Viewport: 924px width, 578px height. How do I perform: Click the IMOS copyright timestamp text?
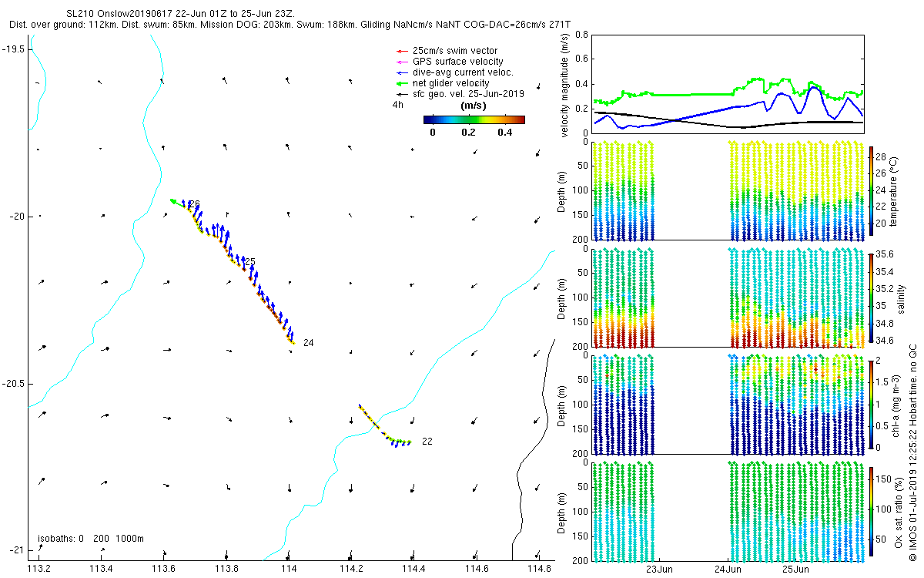(913, 452)
